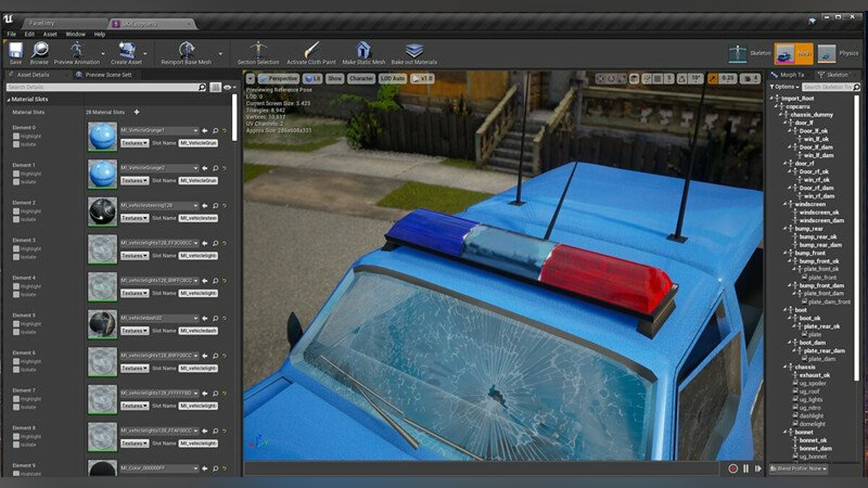Viewport: 868px width, 488px height.
Task: Collapse the Material Slots section
Action: tap(7, 99)
